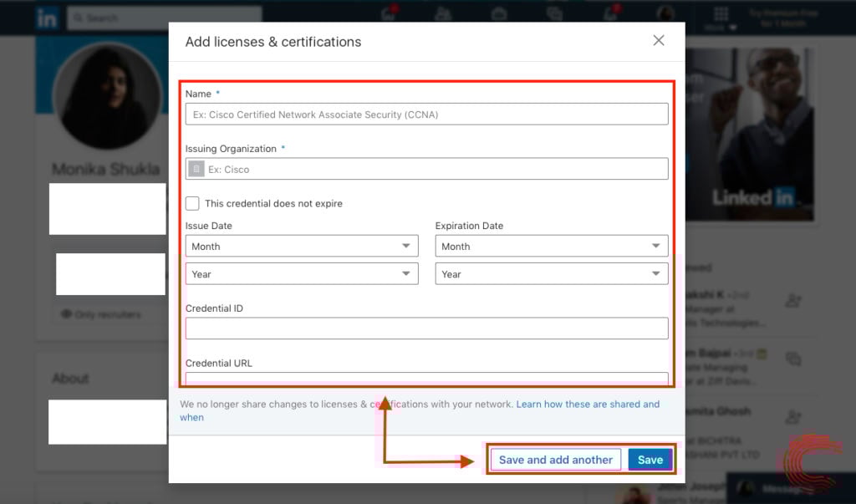Screen dimensions: 856x504
Task: Close the Add licenses & certifications dialog
Action: pos(659,40)
